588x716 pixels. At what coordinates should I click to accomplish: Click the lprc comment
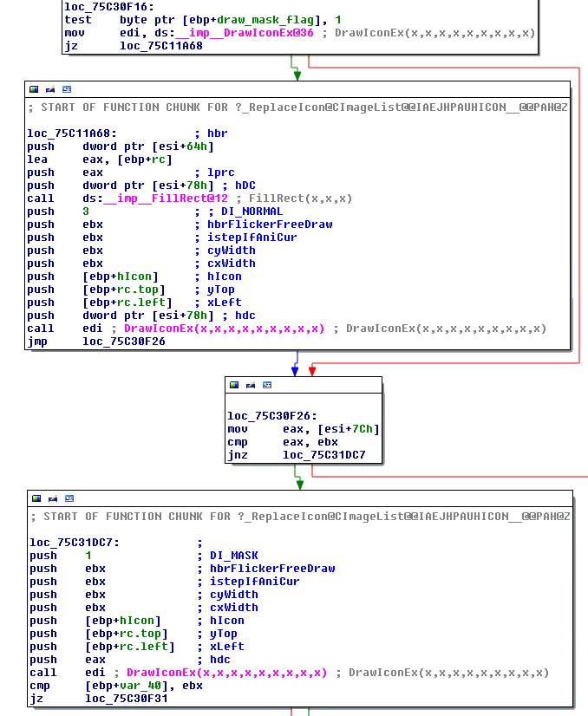[x=220, y=172]
